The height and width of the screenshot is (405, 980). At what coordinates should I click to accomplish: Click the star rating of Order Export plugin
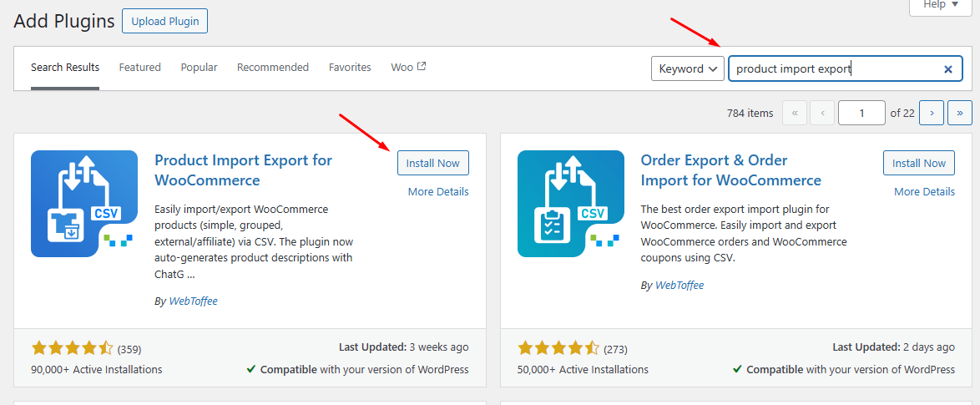click(x=558, y=348)
